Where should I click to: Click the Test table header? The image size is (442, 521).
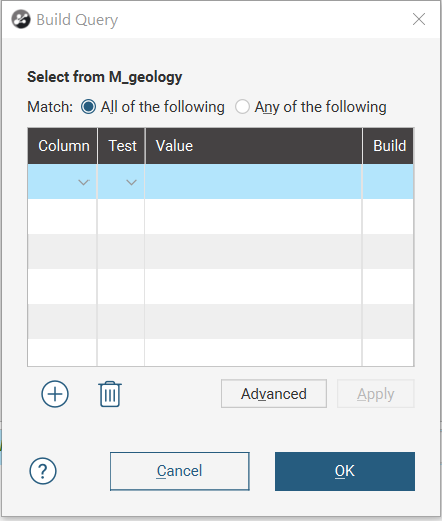(x=121, y=146)
